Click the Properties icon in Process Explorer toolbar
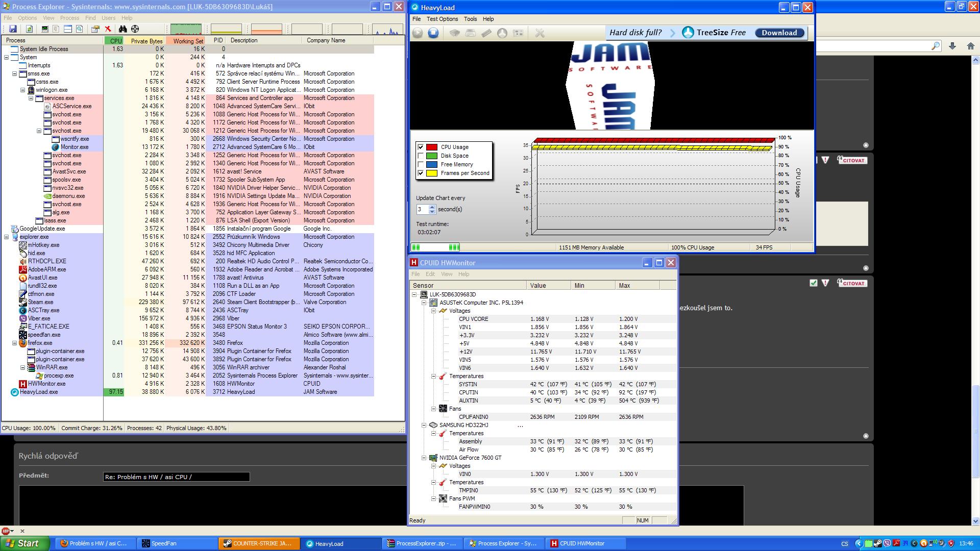The image size is (980, 551). point(95,29)
